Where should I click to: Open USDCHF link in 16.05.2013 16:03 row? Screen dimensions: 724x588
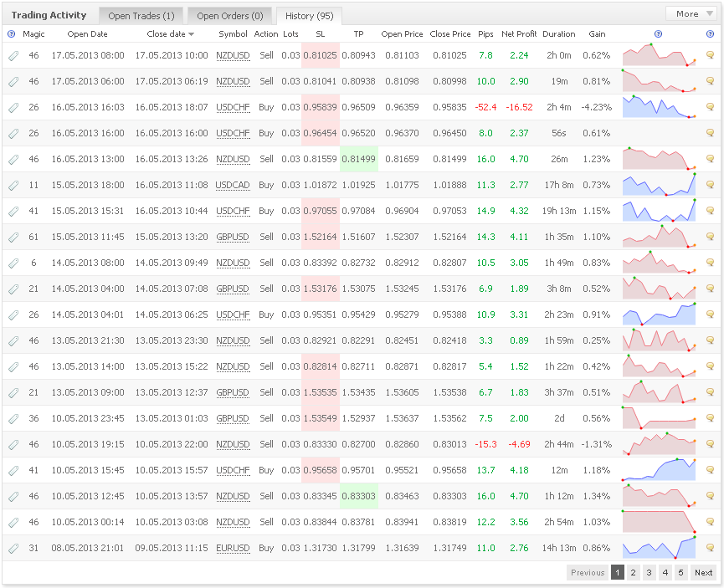coord(233,107)
